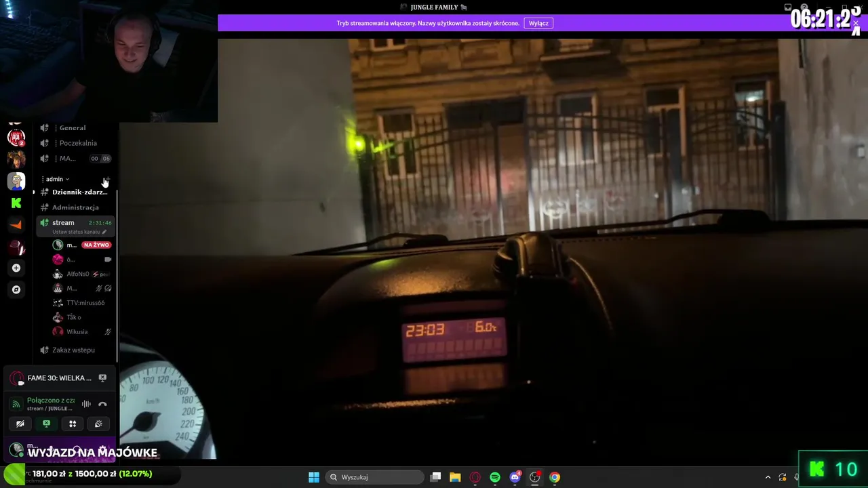This screenshot has height=488, width=868.
Task: Open Spotify from taskbar
Action: pyautogui.click(x=495, y=477)
